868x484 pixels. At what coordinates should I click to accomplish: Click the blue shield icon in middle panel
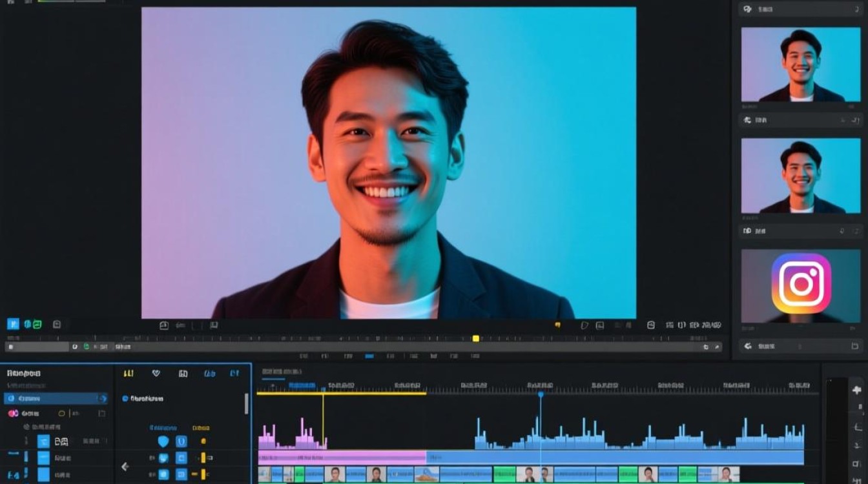point(163,441)
